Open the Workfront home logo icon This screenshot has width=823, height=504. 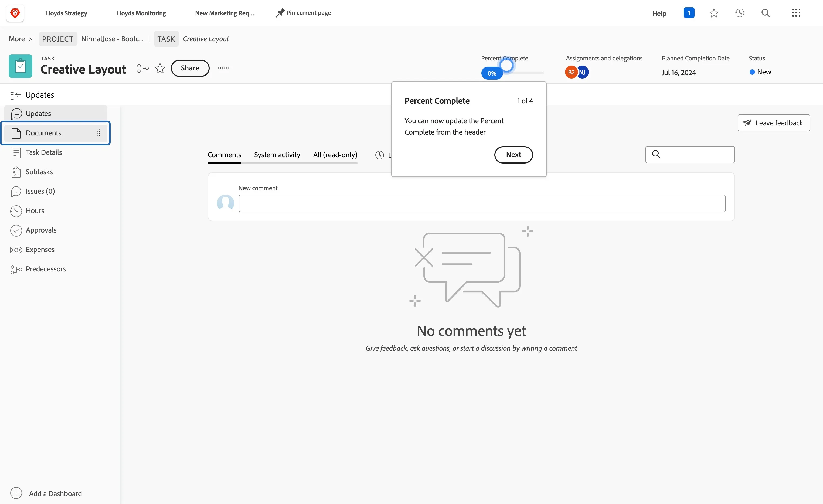coord(15,13)
